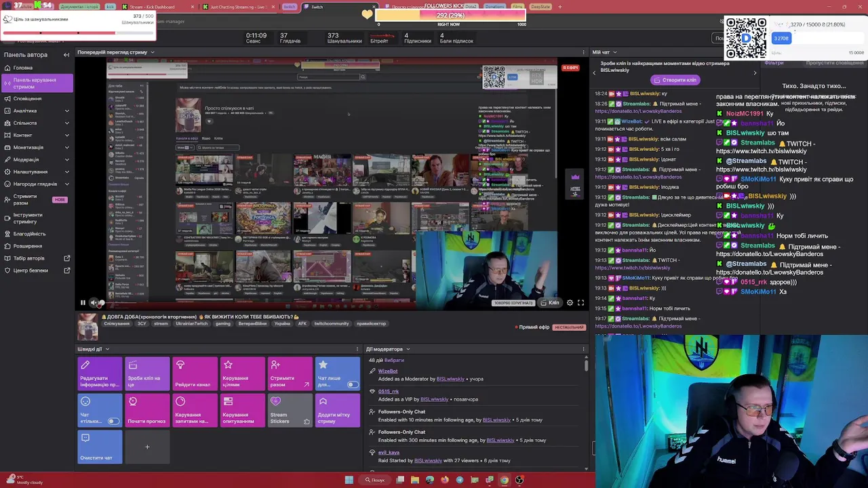Open Головна in the sidebar

click(x=37, y=68)
